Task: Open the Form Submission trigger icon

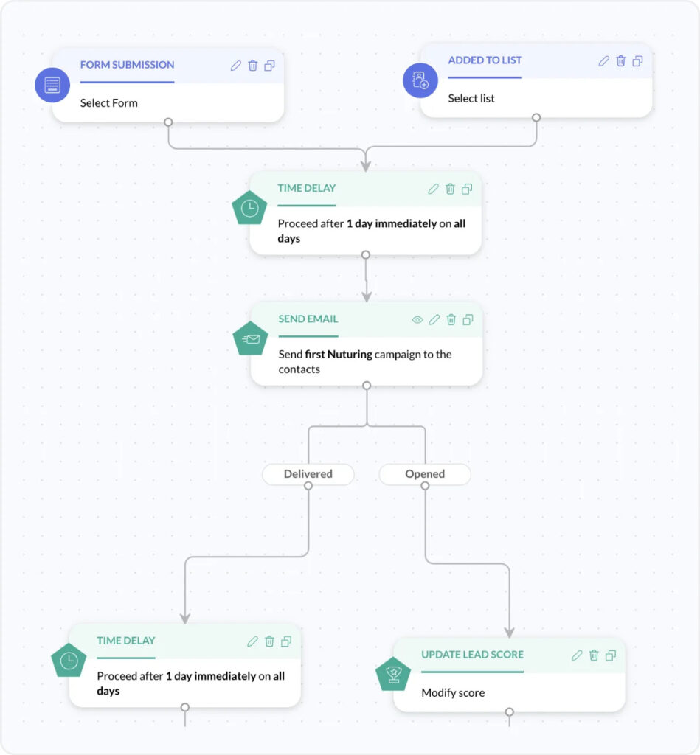Action: point(52,84)
